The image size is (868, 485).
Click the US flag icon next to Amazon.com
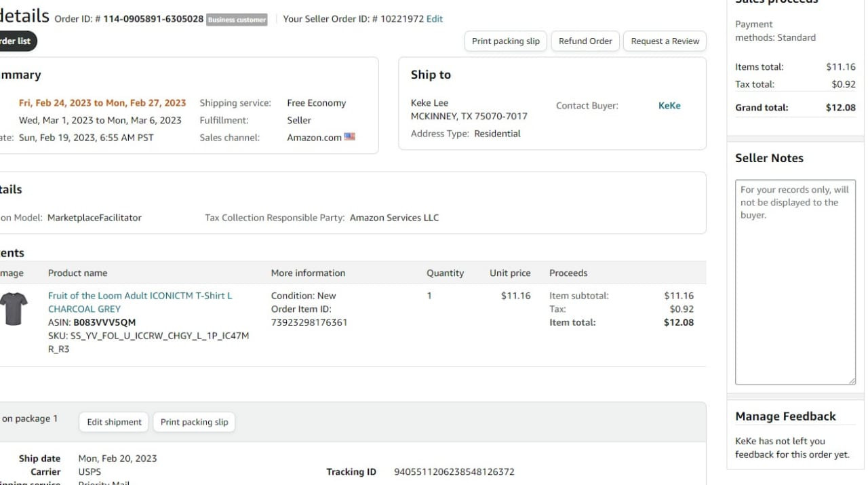point(349,136)
